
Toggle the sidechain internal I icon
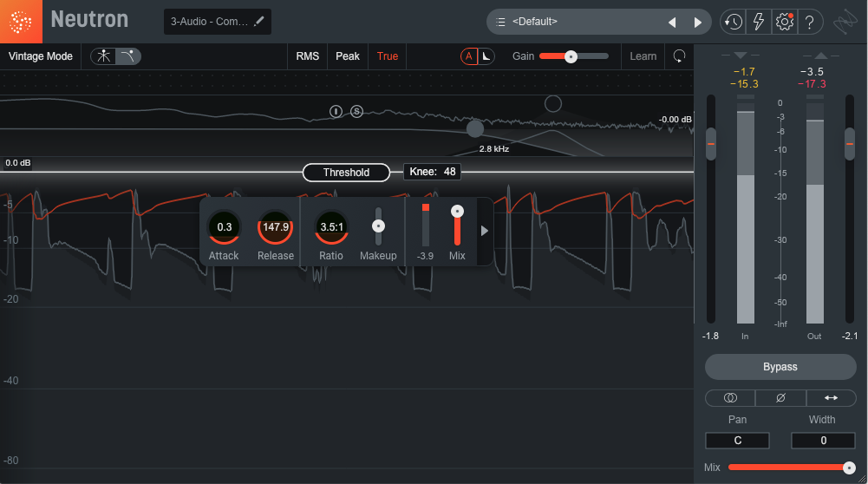pos(336,111)
